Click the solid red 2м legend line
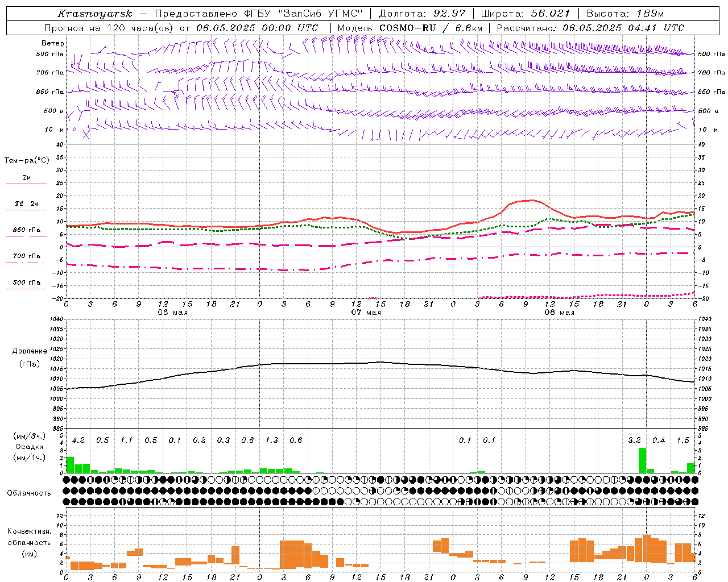Screen dimensions: 728x582 point(26,184)
